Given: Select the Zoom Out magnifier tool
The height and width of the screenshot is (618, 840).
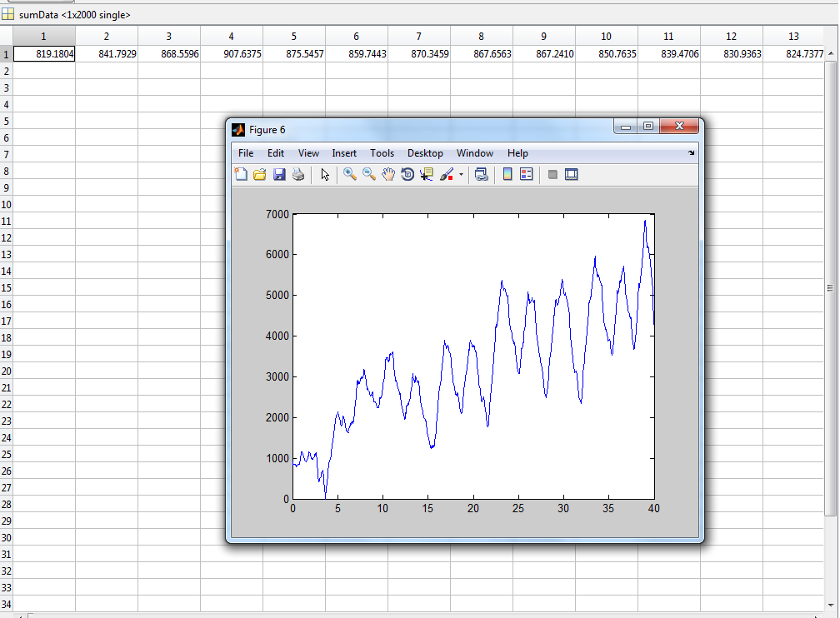Looking at the screenshot, I should click(369, 174).
